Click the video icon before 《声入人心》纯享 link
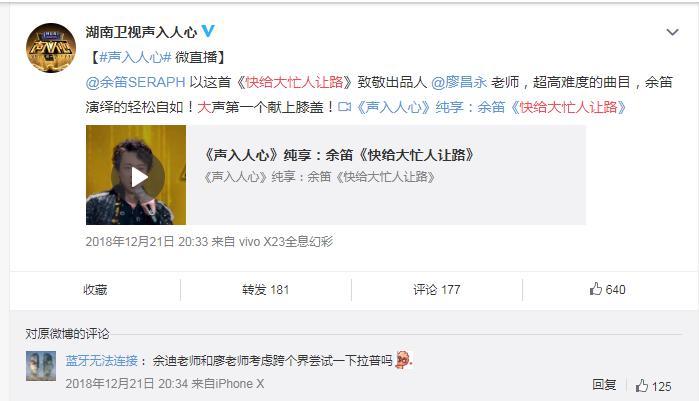The height and width of the screenshot is (401, 699). pos(345,107)
